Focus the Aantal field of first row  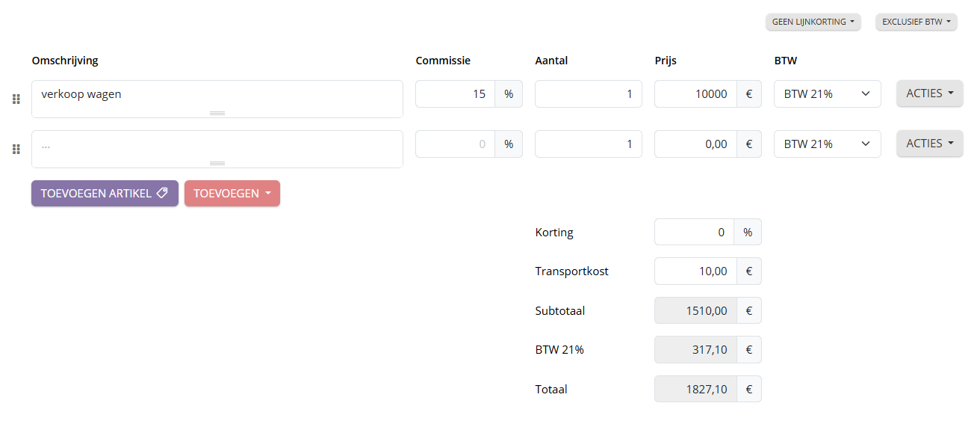click(x=588, y=94)
